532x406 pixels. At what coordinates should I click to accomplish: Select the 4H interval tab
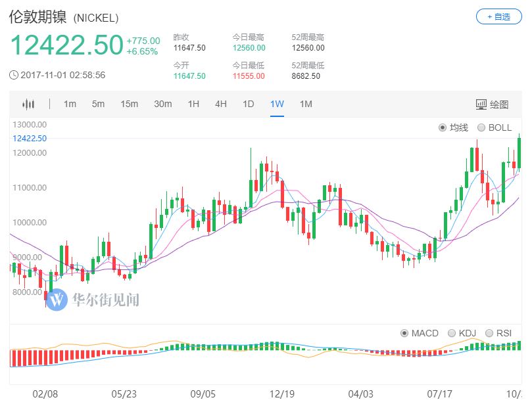(x=220, y=104)
